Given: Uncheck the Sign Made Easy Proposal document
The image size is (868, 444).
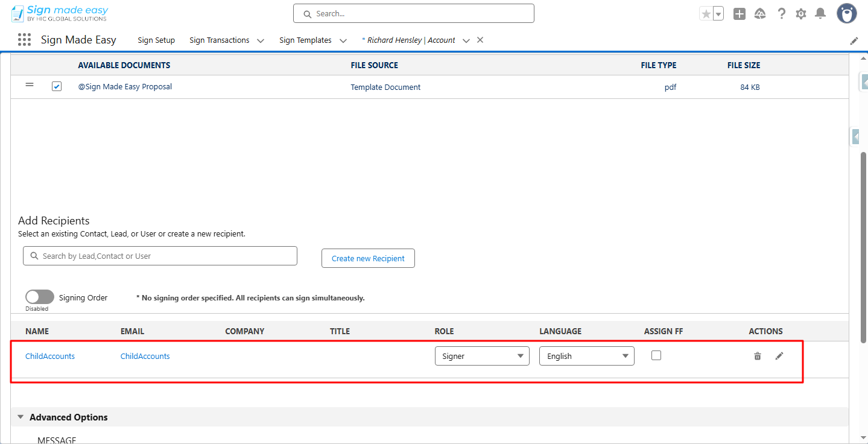Looking at the screenshot, I should pyautogui.click(x=56, y=86).
